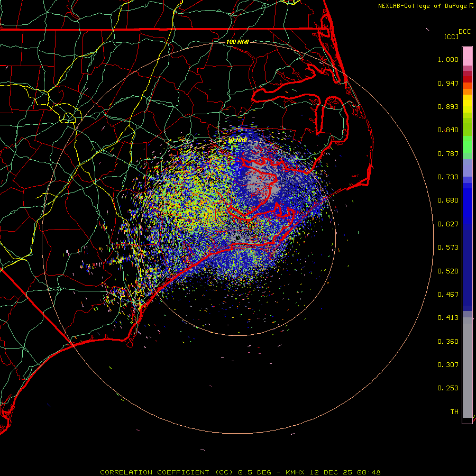
Task: Select the 0.680 legend value
Action: click(448, 200)
